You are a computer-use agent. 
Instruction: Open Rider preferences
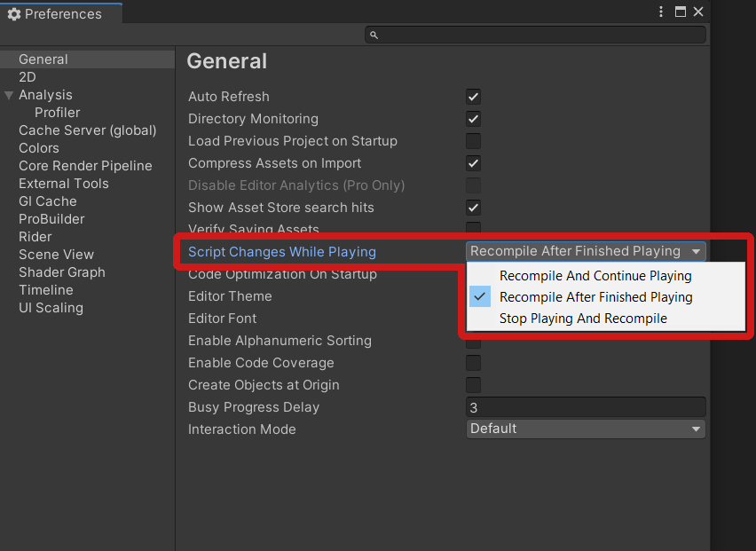pos(35,237)
